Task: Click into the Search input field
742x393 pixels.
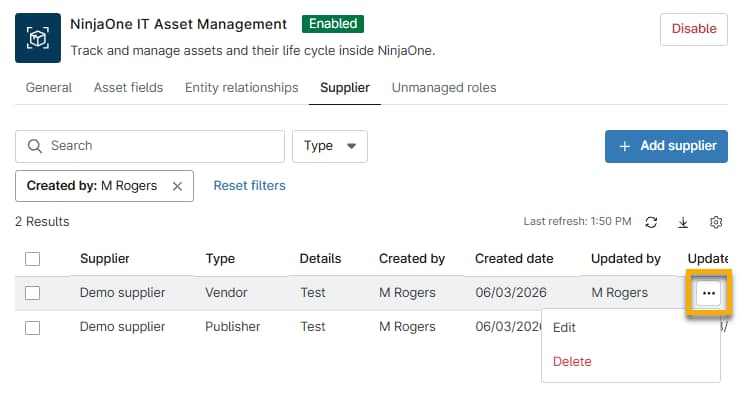Action: coord(150,146)
